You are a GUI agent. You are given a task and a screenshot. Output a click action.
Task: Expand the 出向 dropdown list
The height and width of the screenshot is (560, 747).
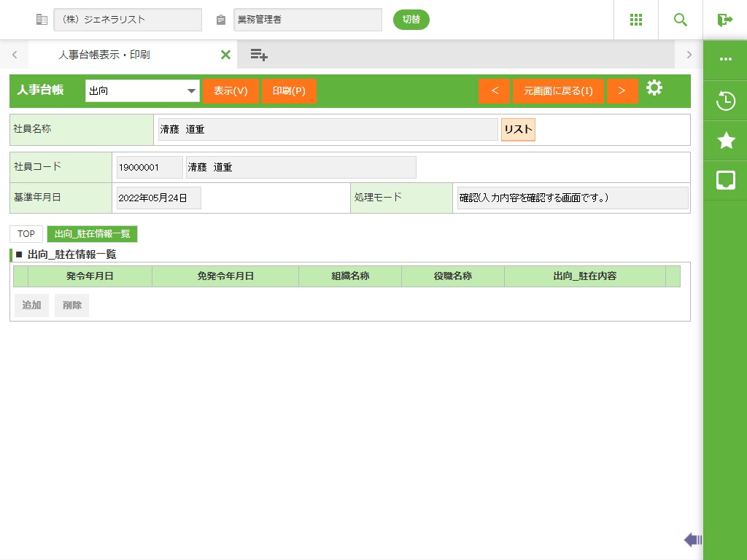192,91
